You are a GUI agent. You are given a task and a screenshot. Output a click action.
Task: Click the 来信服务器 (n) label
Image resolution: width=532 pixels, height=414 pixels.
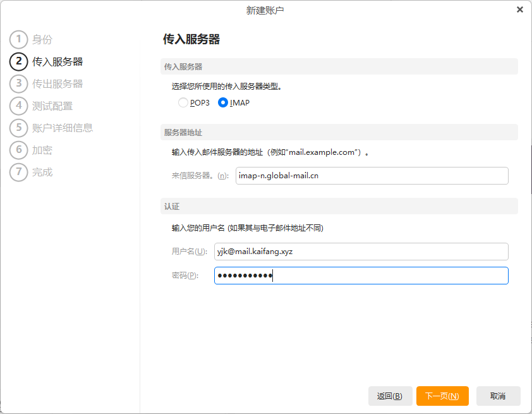[x=200, y=176]
